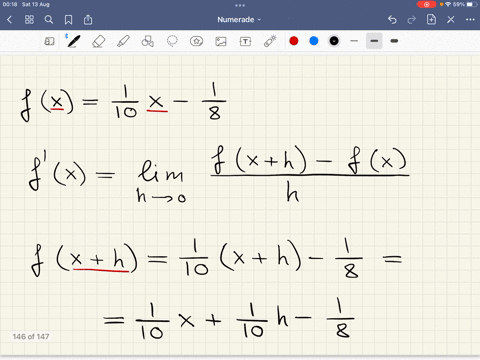Tap the 00:18 clock in status bar
The image size is (480, 360).
click(x=10, y=4)
